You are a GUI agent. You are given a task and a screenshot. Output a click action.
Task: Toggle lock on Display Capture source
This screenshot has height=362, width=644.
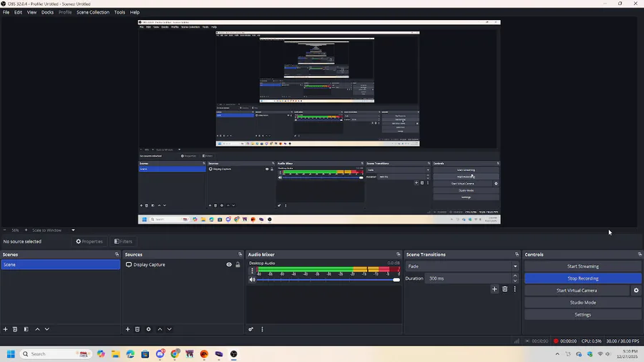pyautogui.click(x=238, y=265)
